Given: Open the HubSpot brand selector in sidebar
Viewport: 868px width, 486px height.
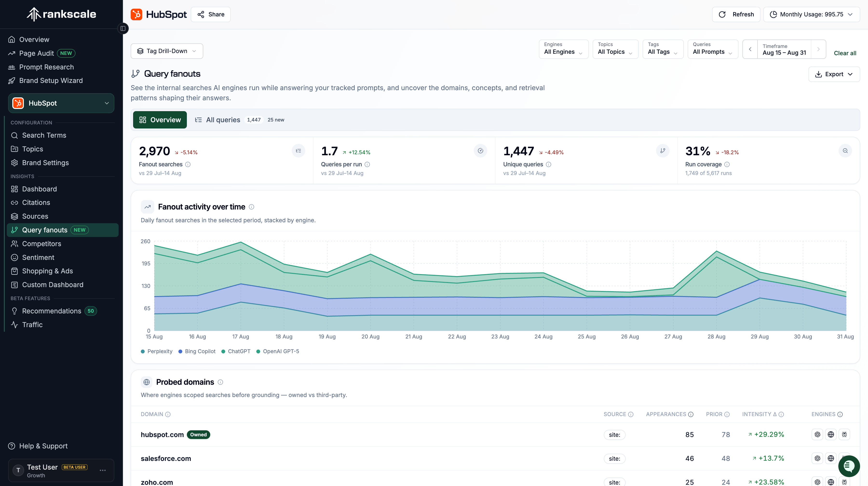Looking at the screenshot, I should (x=61, y=103).
